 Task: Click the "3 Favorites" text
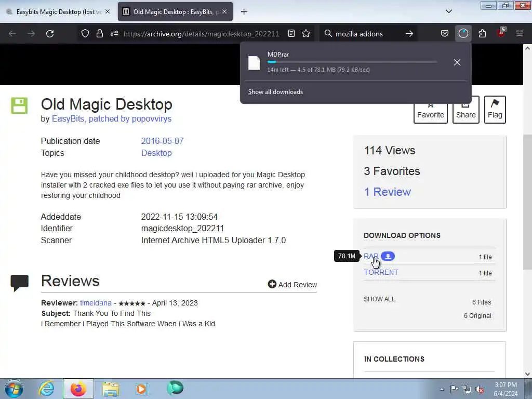tap(392, 171)
